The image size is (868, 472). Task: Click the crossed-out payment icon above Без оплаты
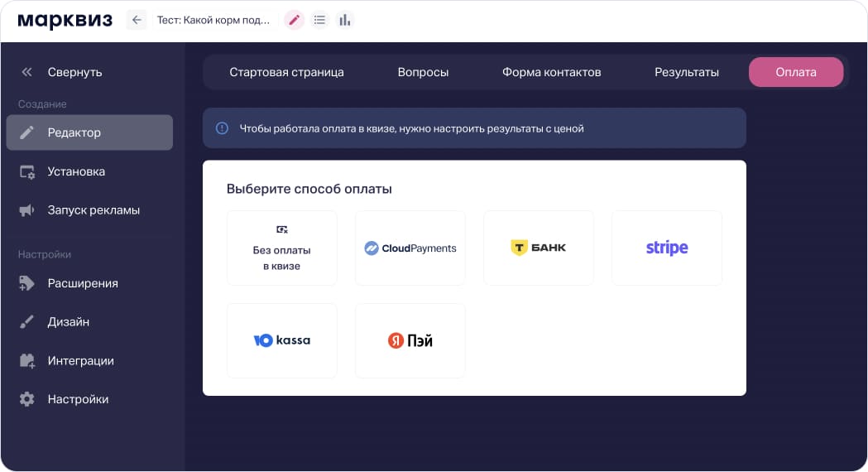click(x=282, y=229)
